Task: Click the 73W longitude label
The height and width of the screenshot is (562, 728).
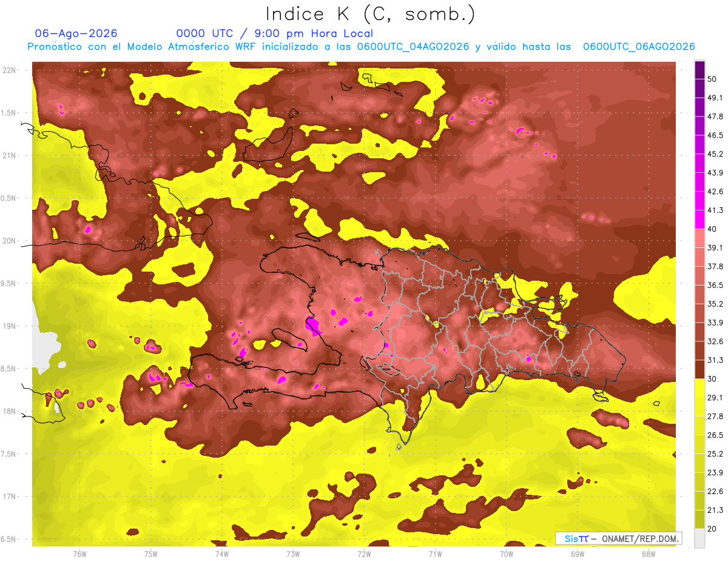Action: [293, 554]
